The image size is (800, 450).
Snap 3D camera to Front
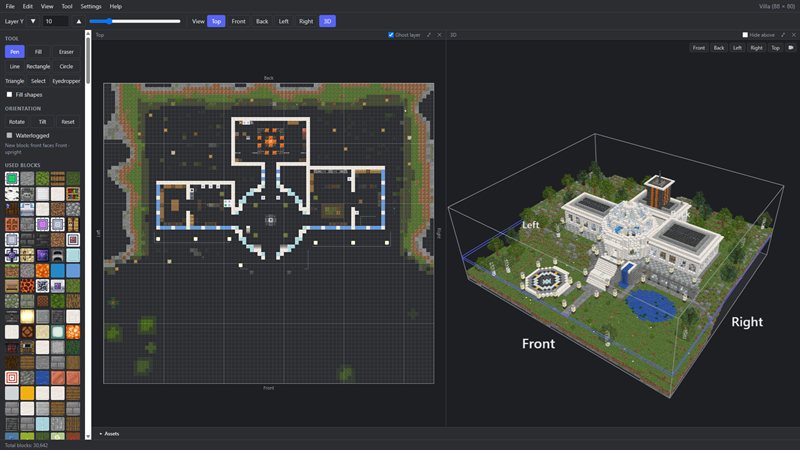699,47
